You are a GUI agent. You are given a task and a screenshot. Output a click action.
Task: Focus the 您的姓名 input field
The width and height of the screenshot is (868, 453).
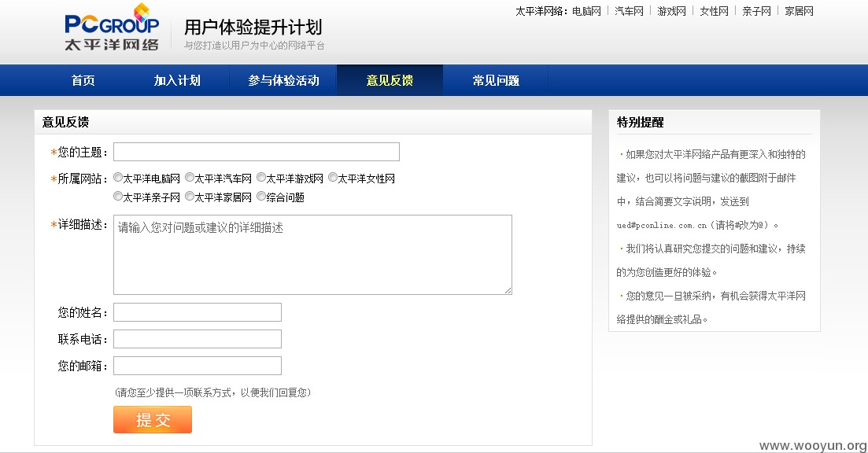tap(198, 312)
